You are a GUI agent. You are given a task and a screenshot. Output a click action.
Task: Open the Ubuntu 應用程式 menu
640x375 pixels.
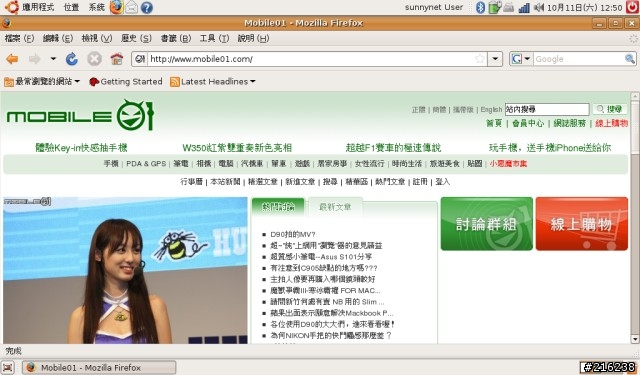click(x=30, y=7)
